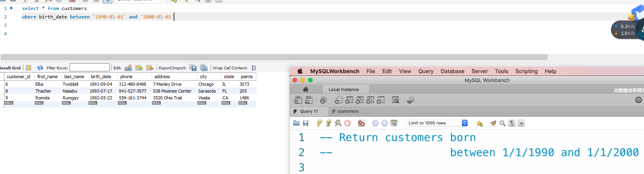Export recordset to file icon
Image resolution: width=644 pixels, height=174 pixels.
(x=193, y=68)
